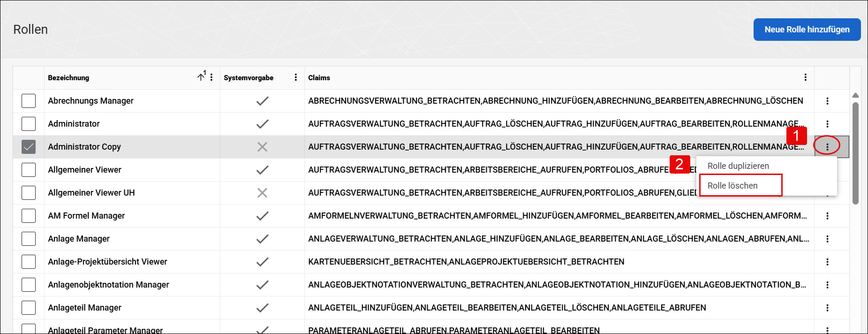Image resolution: width=868 pixels, height=334 pixels.
Task: Open row menu for Administrator role
Action: 827,124
